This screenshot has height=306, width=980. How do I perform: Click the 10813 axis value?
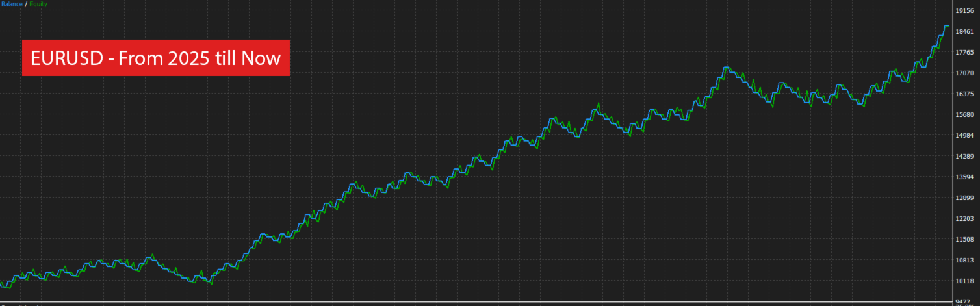tap(964, 260)
